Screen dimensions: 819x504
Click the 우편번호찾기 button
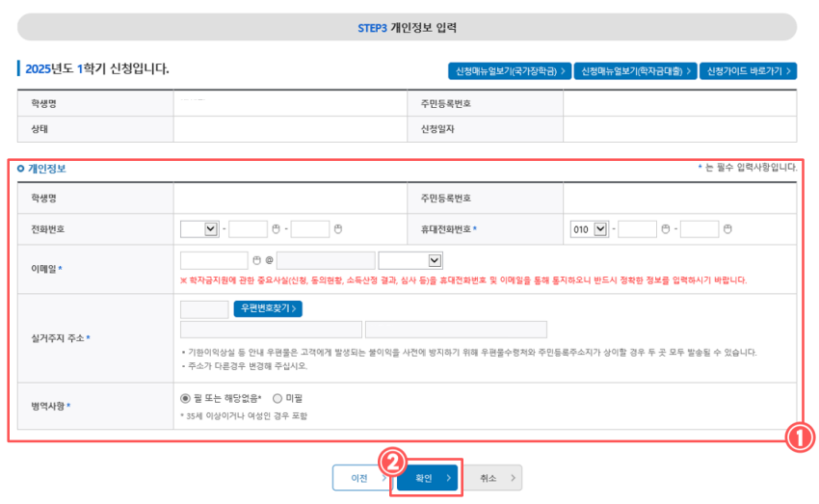268,308
